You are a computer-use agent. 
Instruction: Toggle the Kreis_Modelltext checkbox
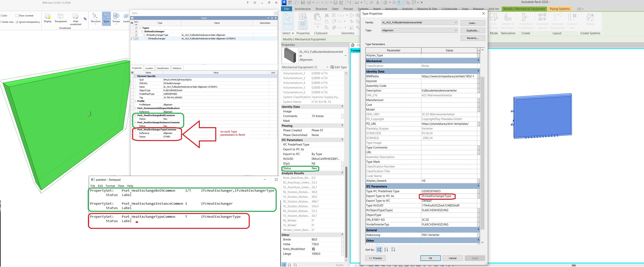tap(313, 249)
